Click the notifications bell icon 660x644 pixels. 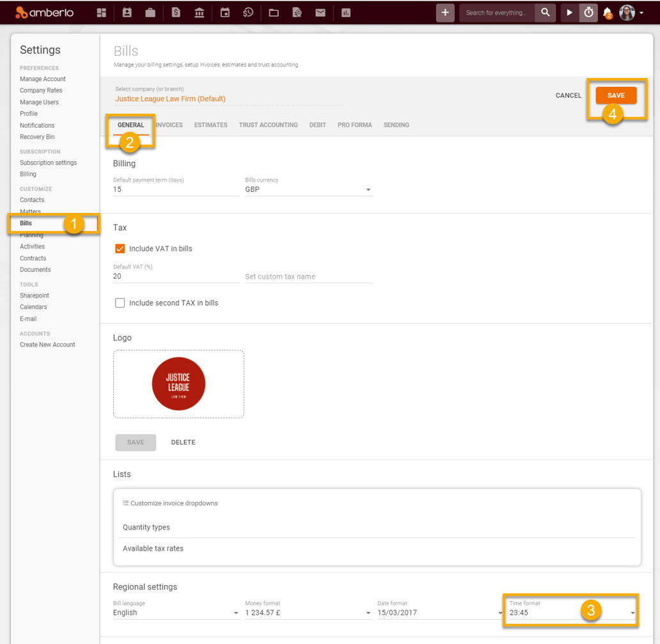[607, 13]
